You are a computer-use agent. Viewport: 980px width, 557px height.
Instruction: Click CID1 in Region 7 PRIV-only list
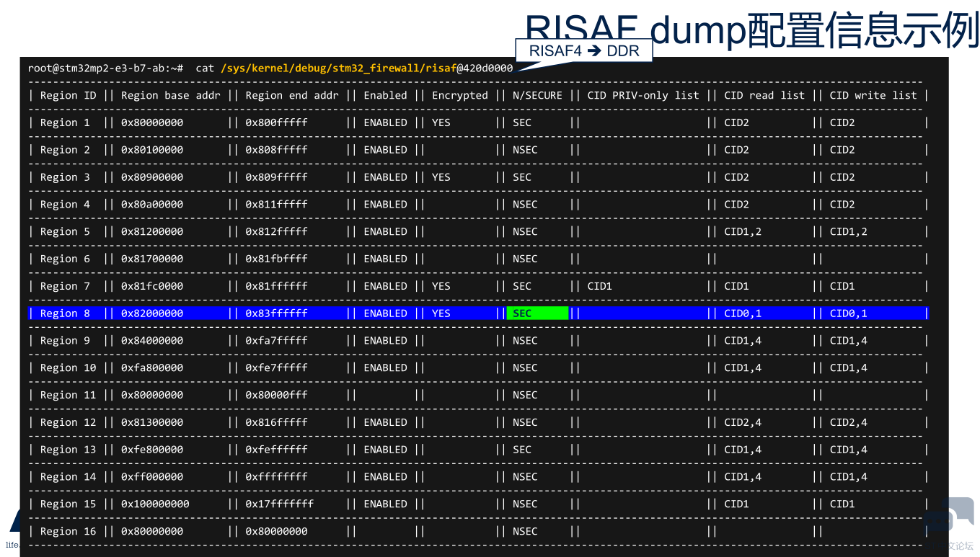point(600,286)
